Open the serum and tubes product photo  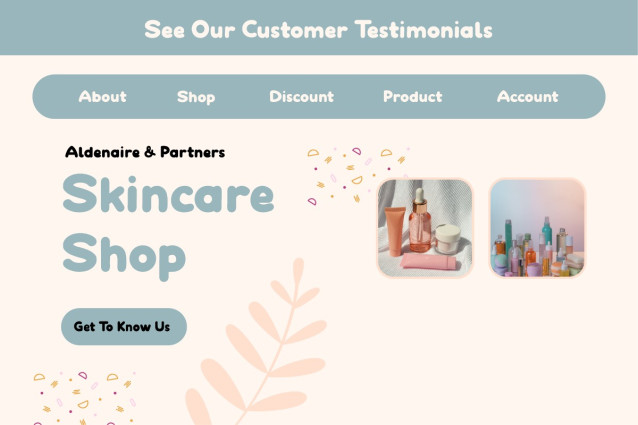tap(425, 228)
